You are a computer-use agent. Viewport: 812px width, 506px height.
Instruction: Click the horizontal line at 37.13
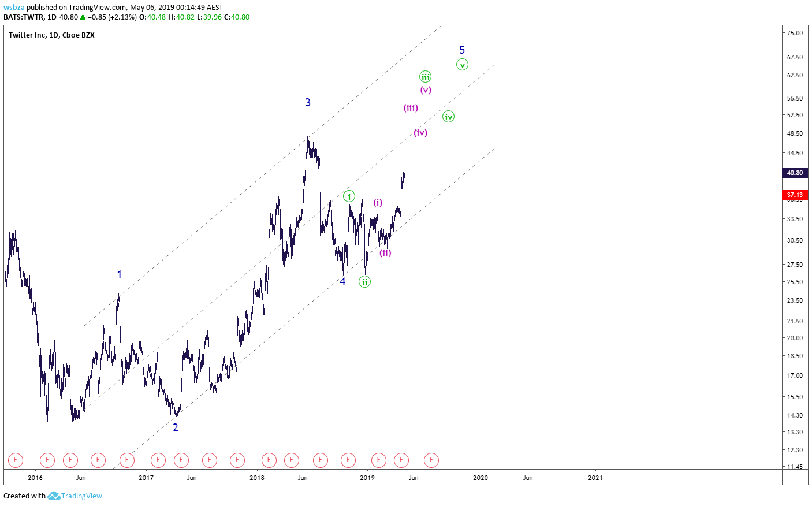(x=569, y=195)
